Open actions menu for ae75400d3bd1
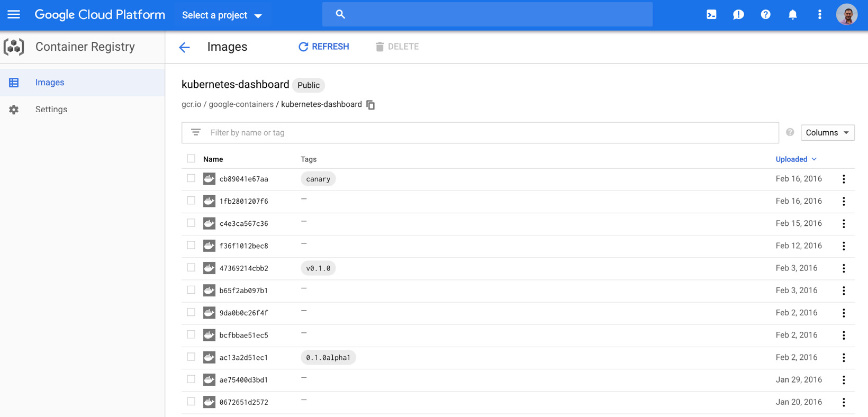 [844, 380]
